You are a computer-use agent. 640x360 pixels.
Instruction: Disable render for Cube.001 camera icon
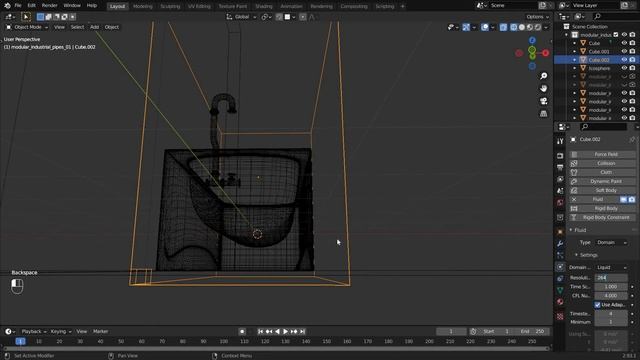[x=632, y=51]
